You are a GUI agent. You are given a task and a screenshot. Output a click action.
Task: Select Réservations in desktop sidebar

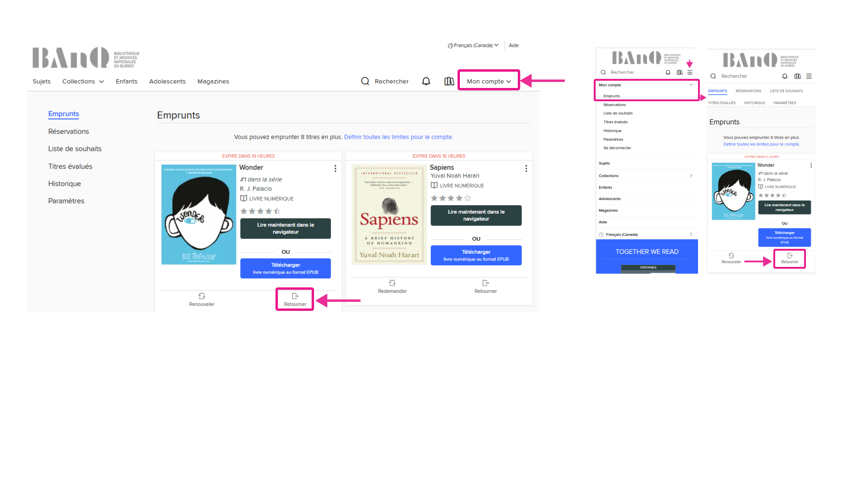[68, 131]
